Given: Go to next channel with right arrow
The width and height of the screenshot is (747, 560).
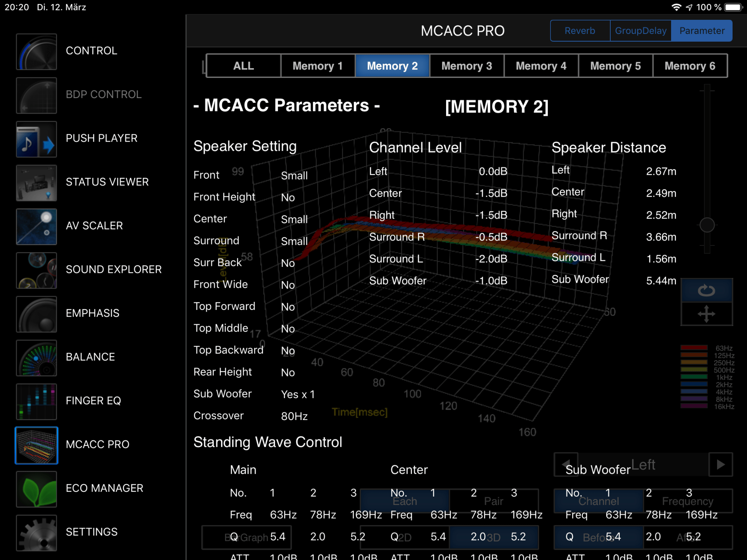Looking at the screenshot, I should click(x=720, y=464).
